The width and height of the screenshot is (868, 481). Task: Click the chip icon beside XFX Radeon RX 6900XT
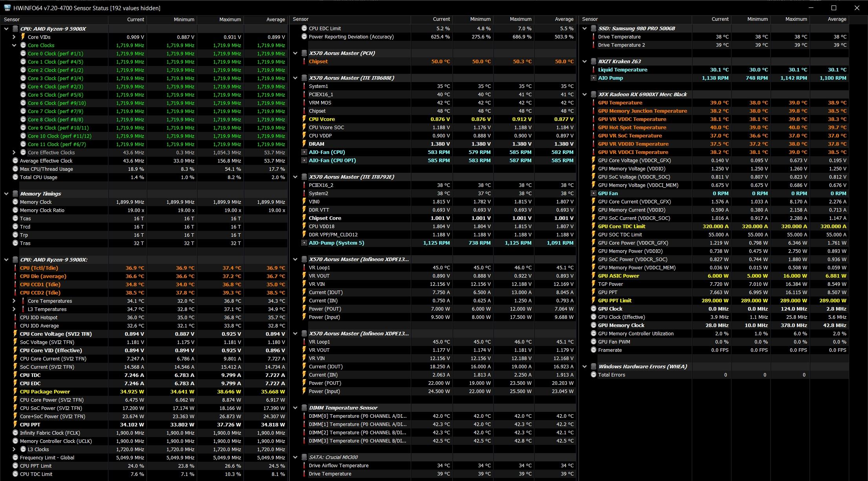593,94
